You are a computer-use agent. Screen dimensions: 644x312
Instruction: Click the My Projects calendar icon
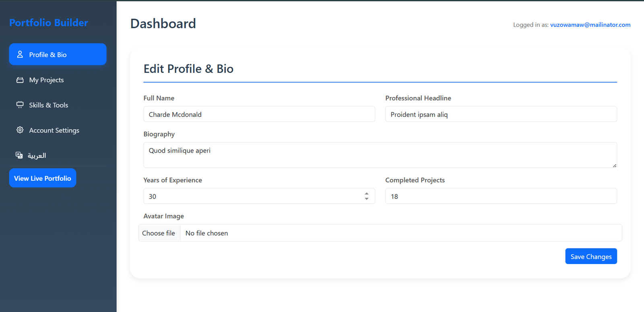20,80
